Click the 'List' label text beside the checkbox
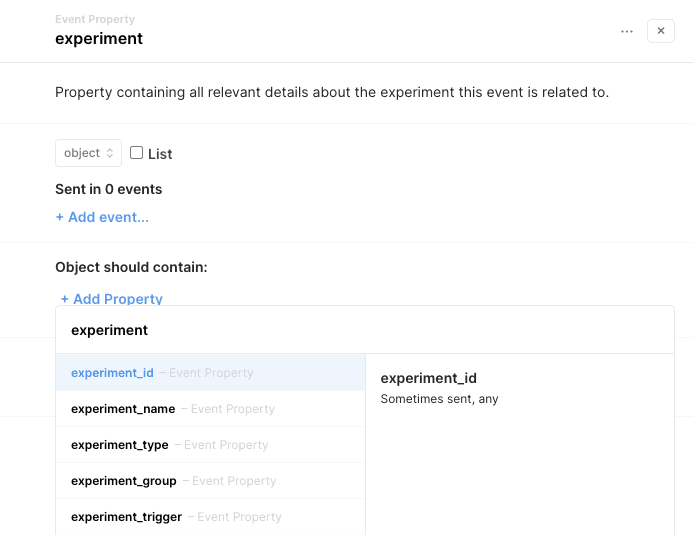Viewport: 693px width, 535px height. (x=160, y=154)
